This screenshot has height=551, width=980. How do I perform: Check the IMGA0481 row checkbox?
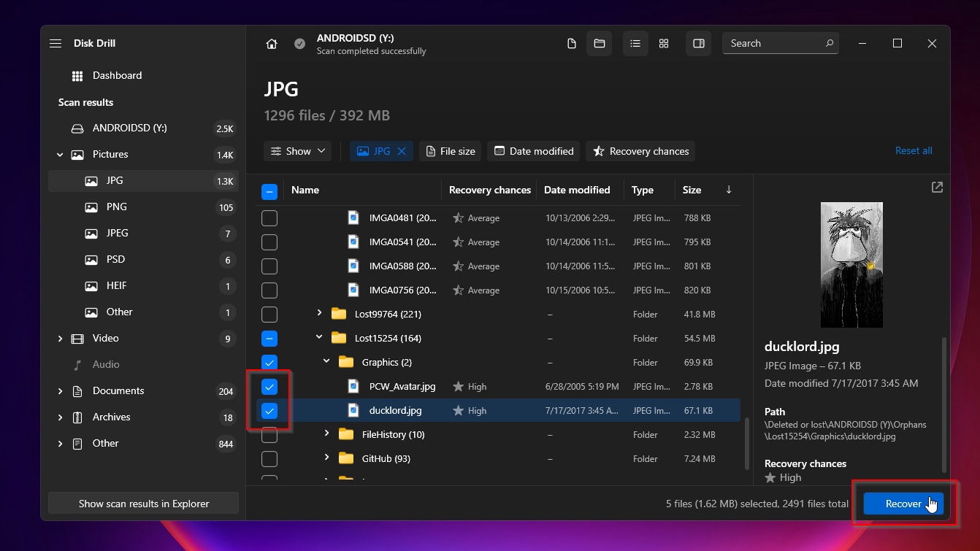tap(269, 218)
